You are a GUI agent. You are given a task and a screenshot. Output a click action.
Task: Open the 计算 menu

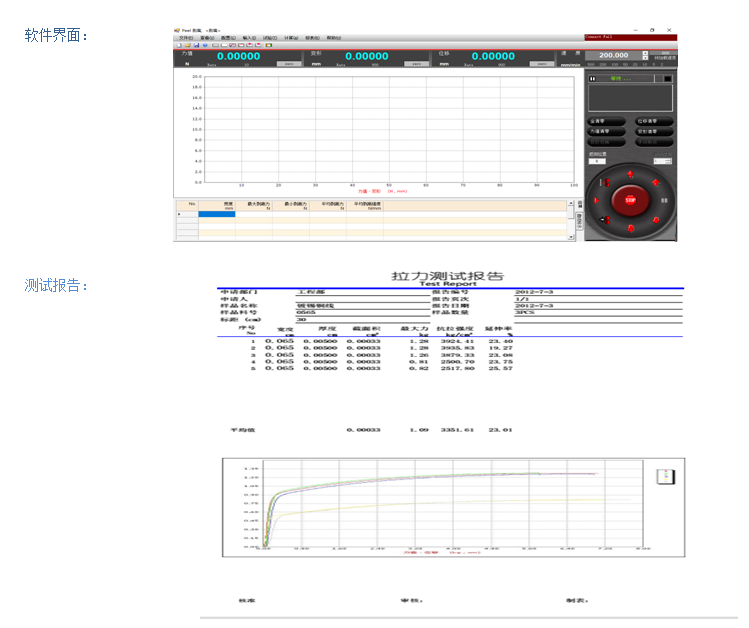(x=291, y=38)
